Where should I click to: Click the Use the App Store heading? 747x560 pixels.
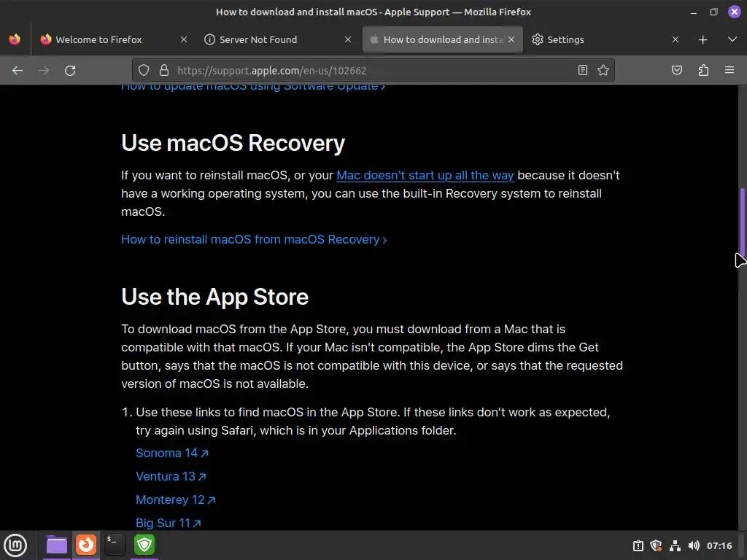click(x=215, y=297)
